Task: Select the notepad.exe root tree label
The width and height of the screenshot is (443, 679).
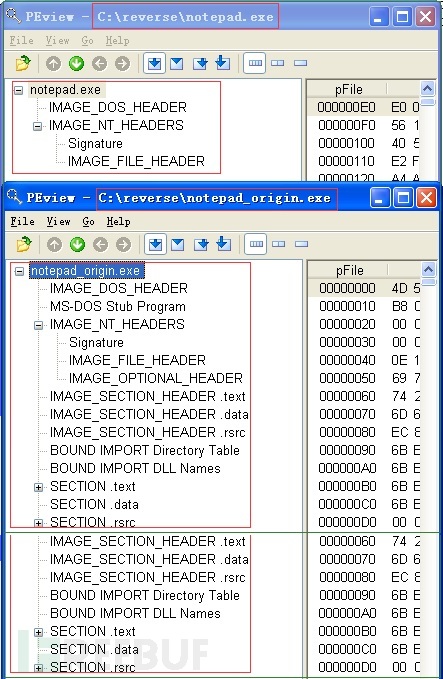Action: (x=65, y=90)
